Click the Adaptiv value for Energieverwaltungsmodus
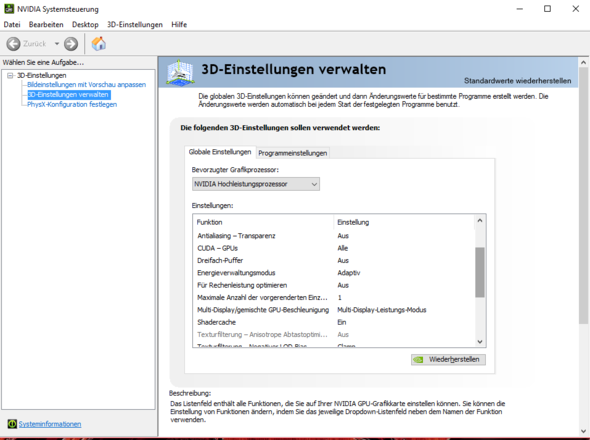 point(349,273)
